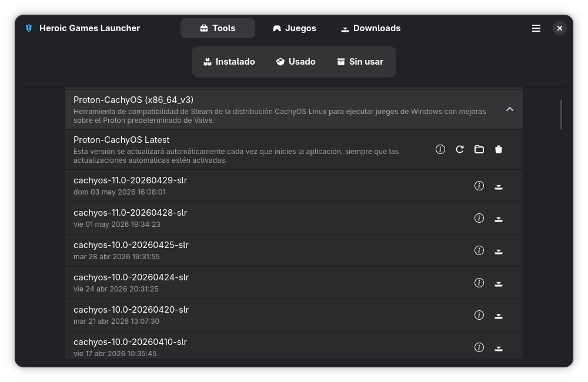Open the hamburger main menu
The image size is (588, 382).
(x=536, y=28)
